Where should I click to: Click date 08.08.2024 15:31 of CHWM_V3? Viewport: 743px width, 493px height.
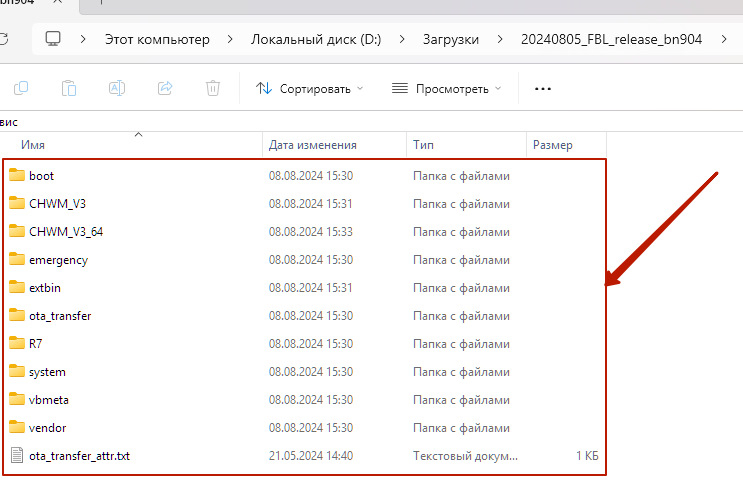(311, 204)
